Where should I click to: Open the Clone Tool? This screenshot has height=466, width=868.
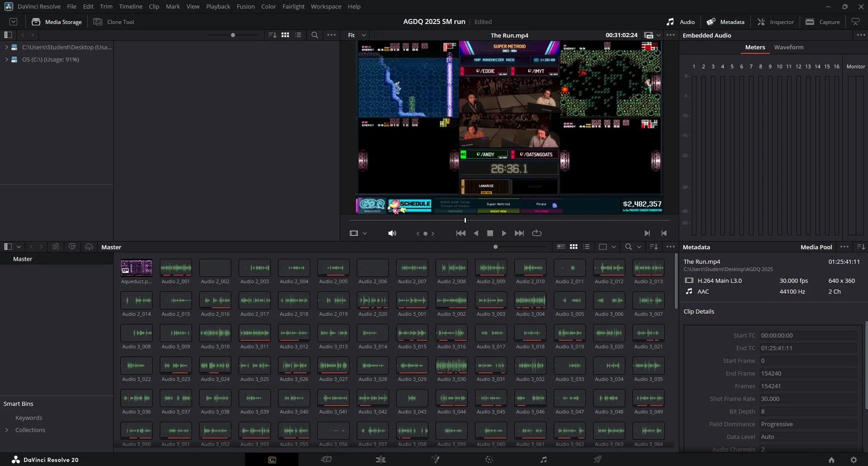click(114, 22)
